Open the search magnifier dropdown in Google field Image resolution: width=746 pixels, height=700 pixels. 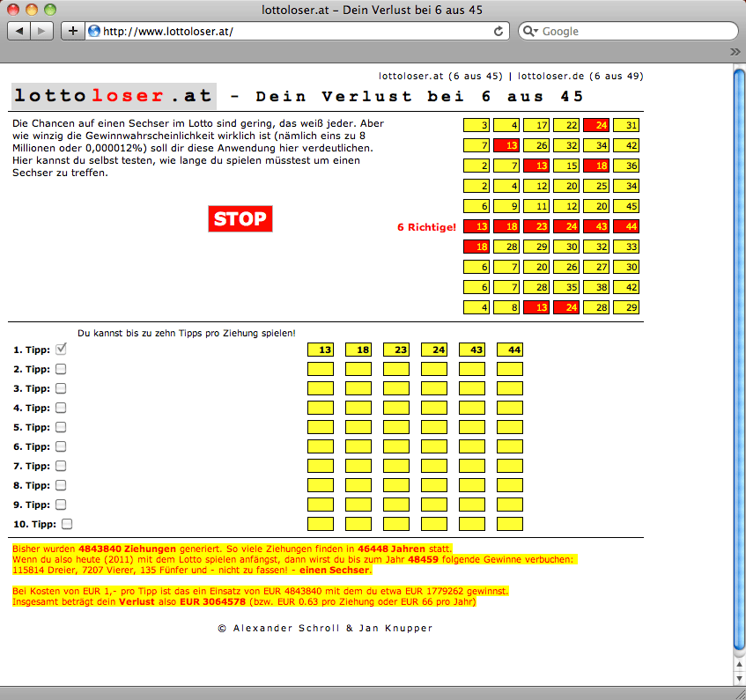530,32
